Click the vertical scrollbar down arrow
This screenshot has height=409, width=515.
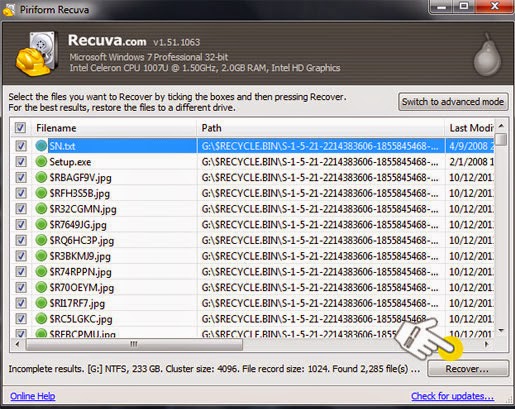click(501, 330)
